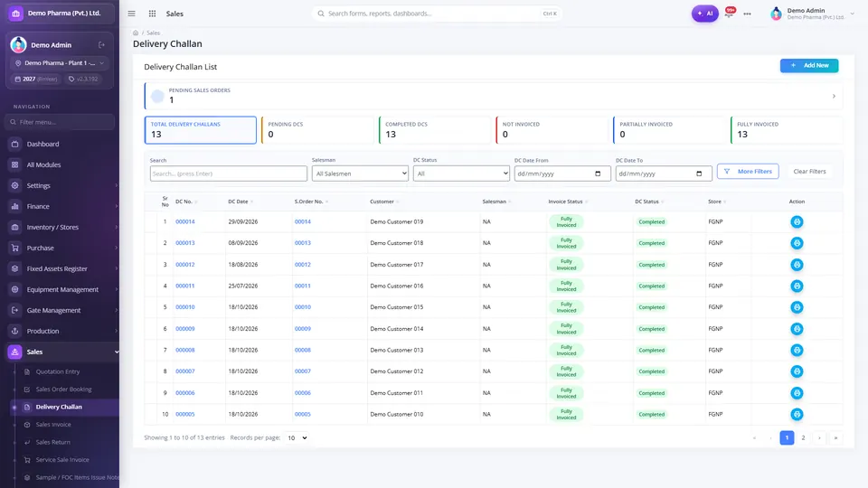Select the Total Delivery Challans card
The width and height of the screenshot is (868, 488).
point(201,130)
